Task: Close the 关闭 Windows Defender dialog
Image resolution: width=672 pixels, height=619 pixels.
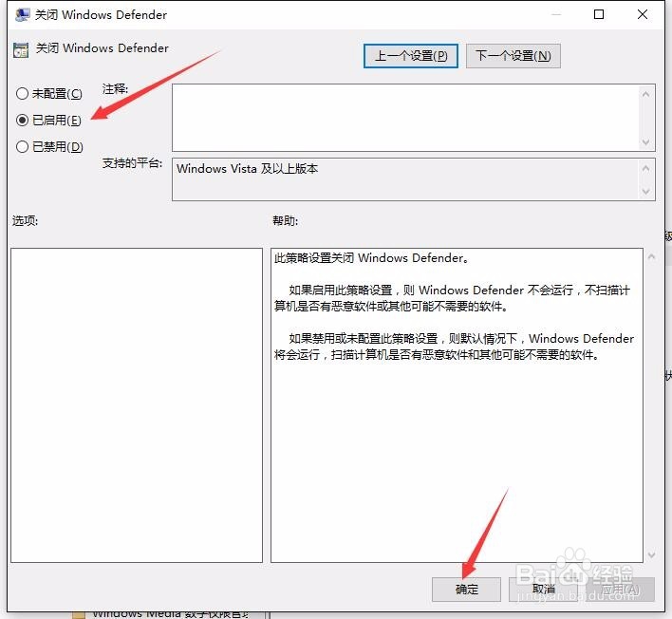Action: pyautogui.click(x=642, y=14)
